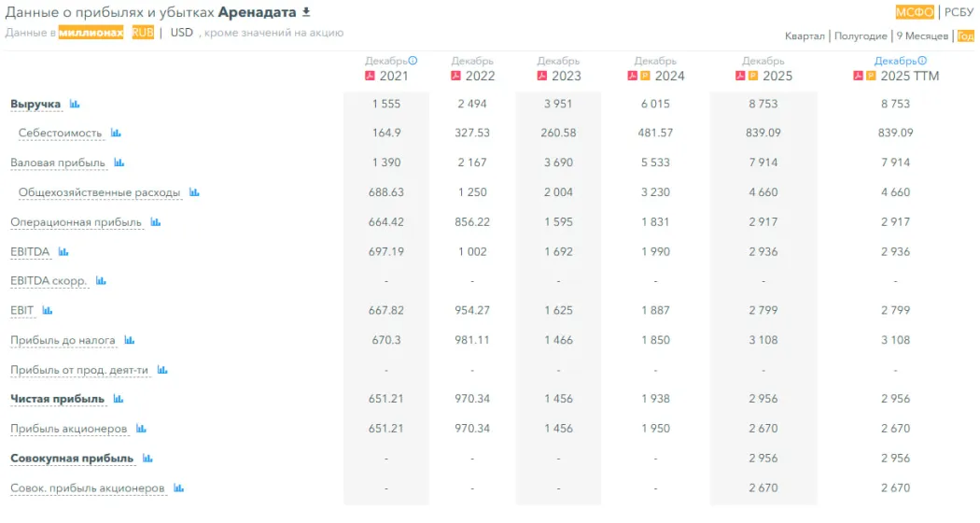Click the chart icon beside EBITDA

[63, 251]
